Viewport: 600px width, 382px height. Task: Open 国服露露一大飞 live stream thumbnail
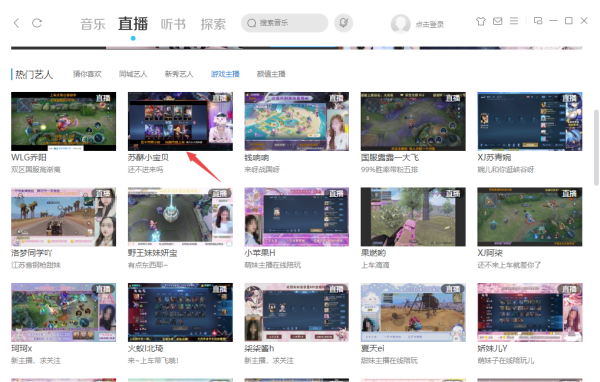(x=413, y=121)
